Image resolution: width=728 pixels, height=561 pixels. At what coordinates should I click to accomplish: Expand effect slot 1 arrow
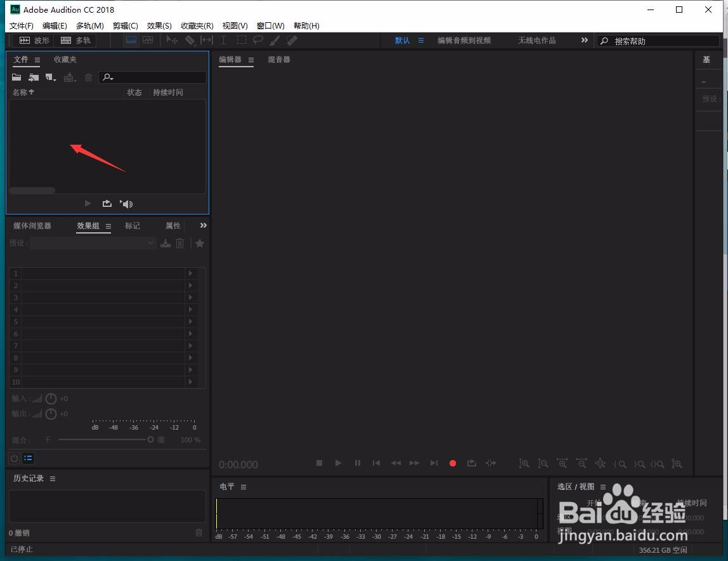pyautogui.click(x=190, y=274)
